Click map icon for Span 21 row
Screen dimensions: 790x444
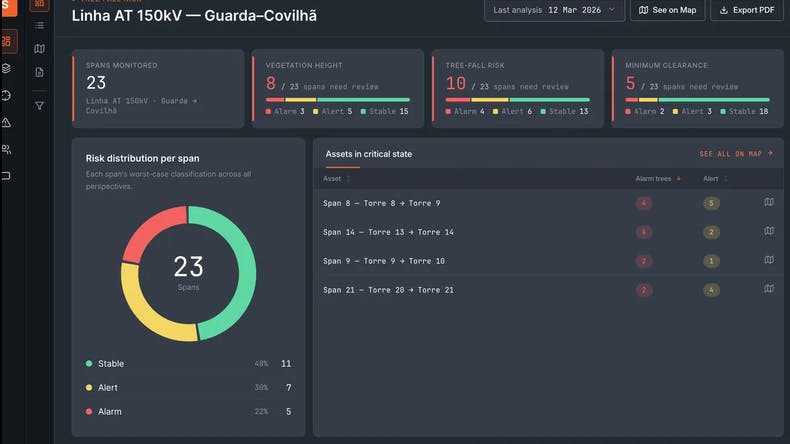pos(769,289)
